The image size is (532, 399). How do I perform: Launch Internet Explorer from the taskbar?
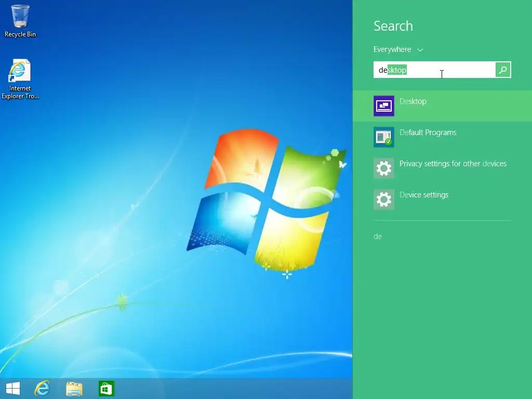pyautogui.click(x=42, y=389)
